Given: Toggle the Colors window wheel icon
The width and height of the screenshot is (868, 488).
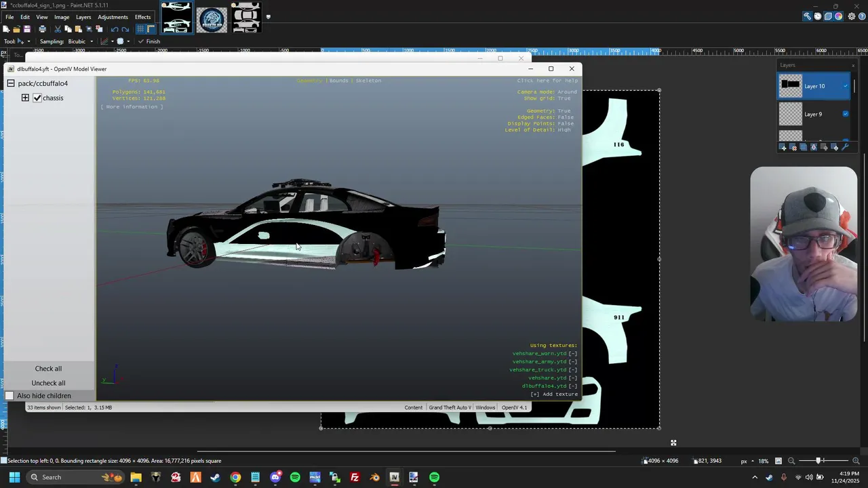Looking at the screenshot, I should tap(839, 16).
